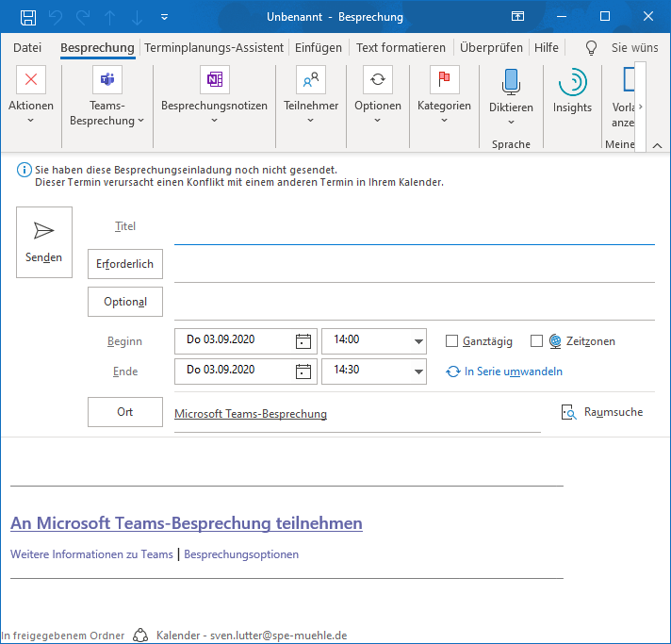Open the An Microsoft Teams-Besprechung teilnehmen link
Image resolution: width=671 pixels, height=644 pixels.
coord(187,523)
